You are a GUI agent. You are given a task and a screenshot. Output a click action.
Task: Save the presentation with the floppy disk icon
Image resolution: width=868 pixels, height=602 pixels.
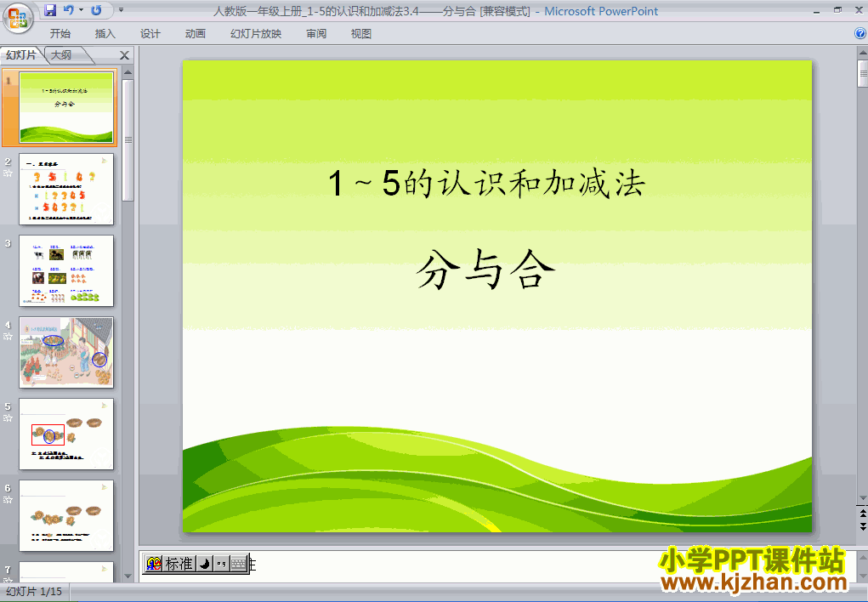pyautogui.click(x=50, y=10)
